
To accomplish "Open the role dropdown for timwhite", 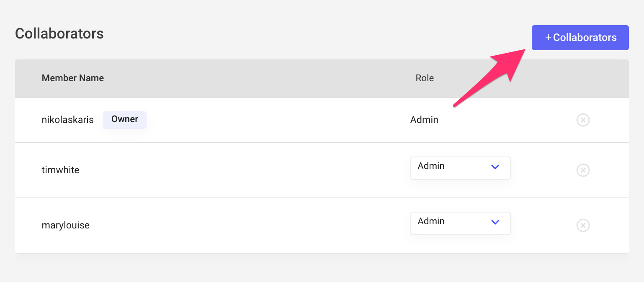I will [460, 168].
